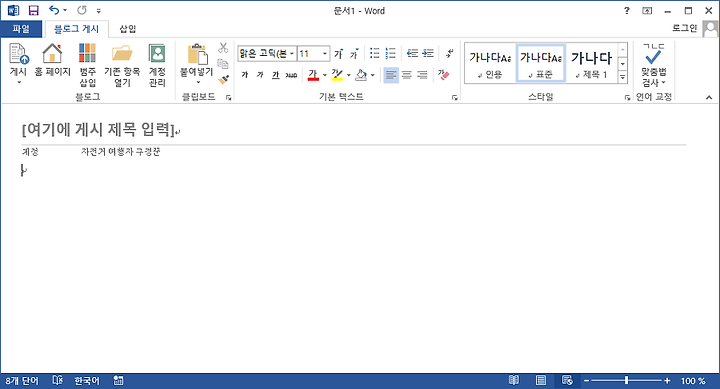
Task: Click Open Existing (기존 항목 열기) folder icon
Action: pyautogui.click(x=122, y=53)
